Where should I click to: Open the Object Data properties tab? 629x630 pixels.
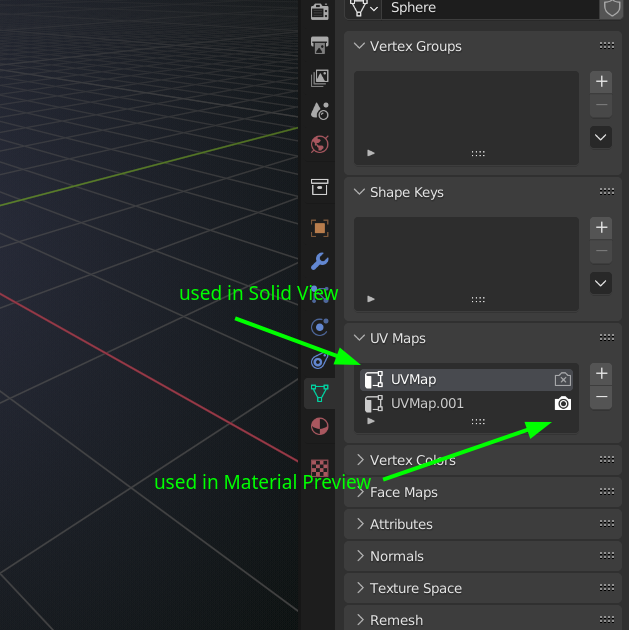(x=320, y=393)
